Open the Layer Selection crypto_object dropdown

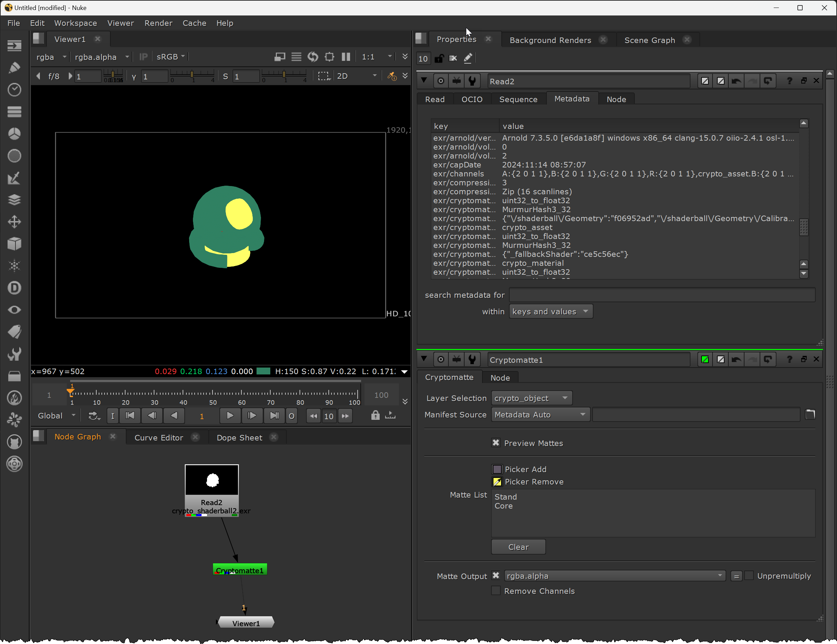point(532,398)
